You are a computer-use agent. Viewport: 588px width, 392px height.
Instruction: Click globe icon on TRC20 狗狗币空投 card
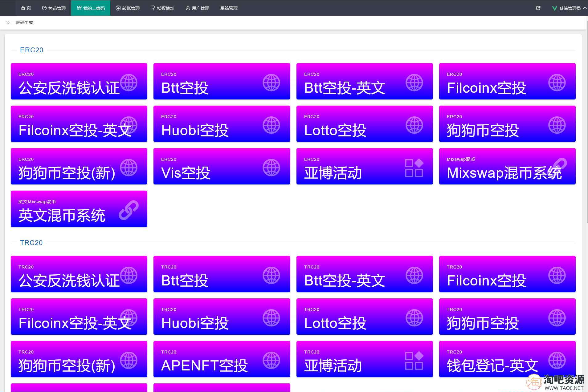(x=557, y=318)
